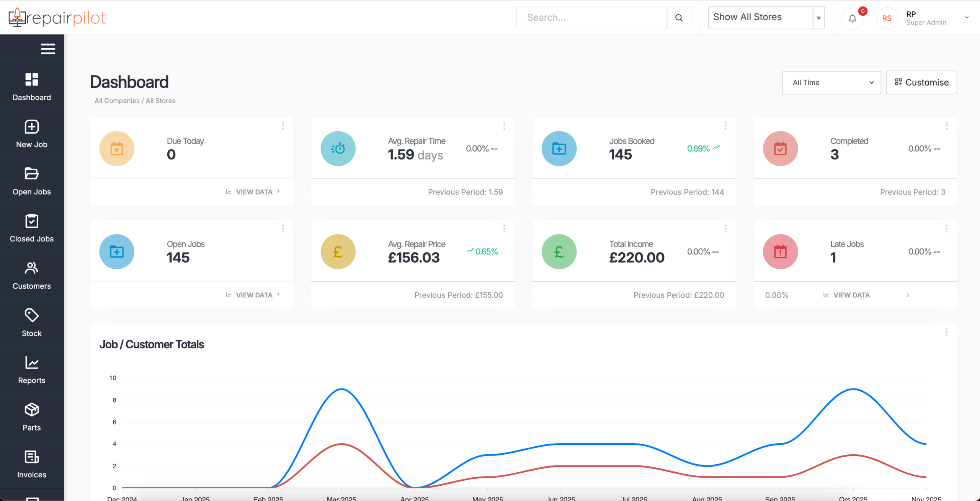Open three-dot menu on Jobs Booked card

725,126
